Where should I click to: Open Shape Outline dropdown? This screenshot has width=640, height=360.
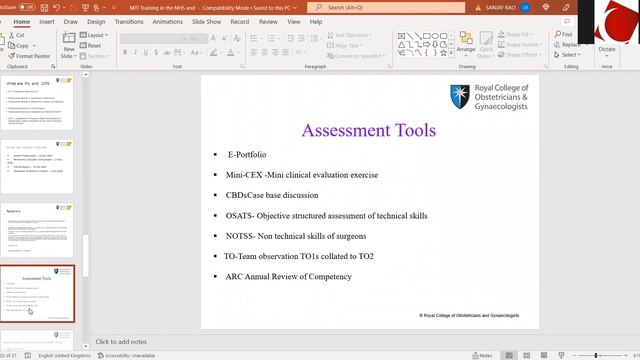520,44
